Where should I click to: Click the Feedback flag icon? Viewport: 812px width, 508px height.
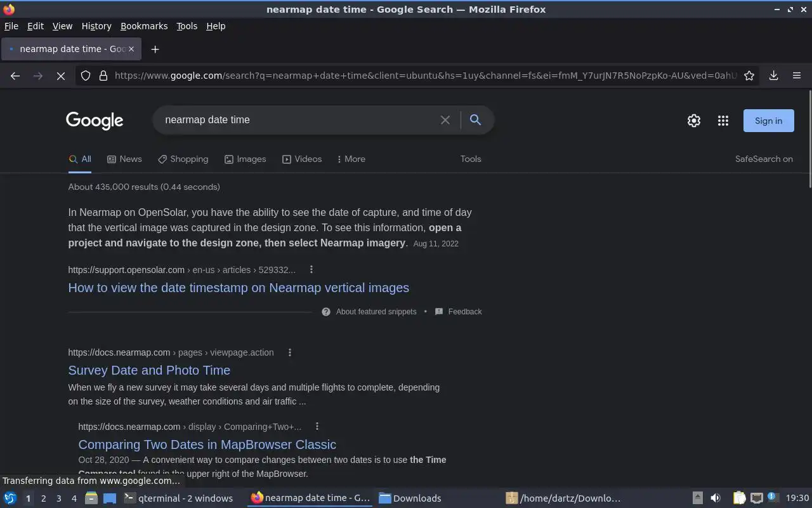point(438,312)
